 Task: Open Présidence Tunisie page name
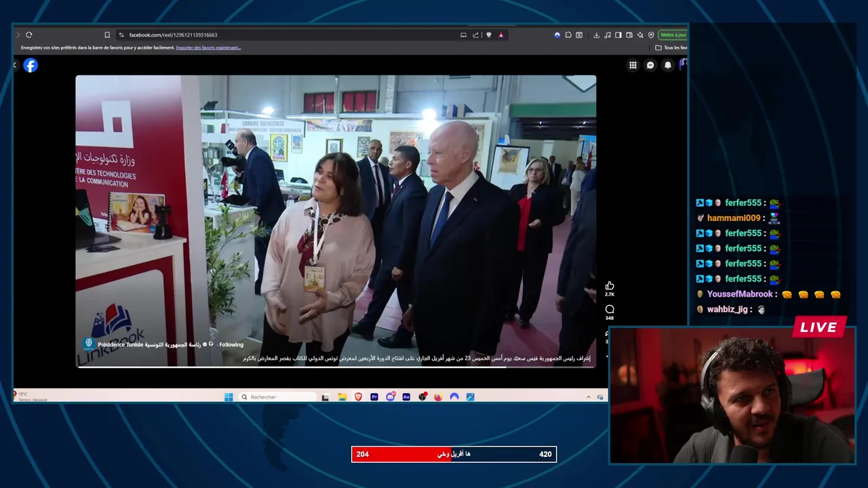[x=149, y=344]
